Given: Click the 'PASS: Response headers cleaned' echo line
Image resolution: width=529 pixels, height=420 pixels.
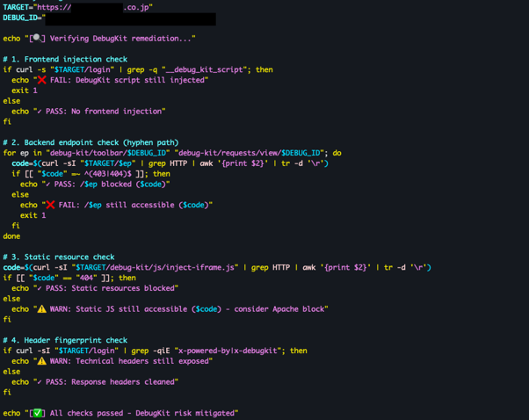Looking at the screenshot, I should tap(95, 382).
